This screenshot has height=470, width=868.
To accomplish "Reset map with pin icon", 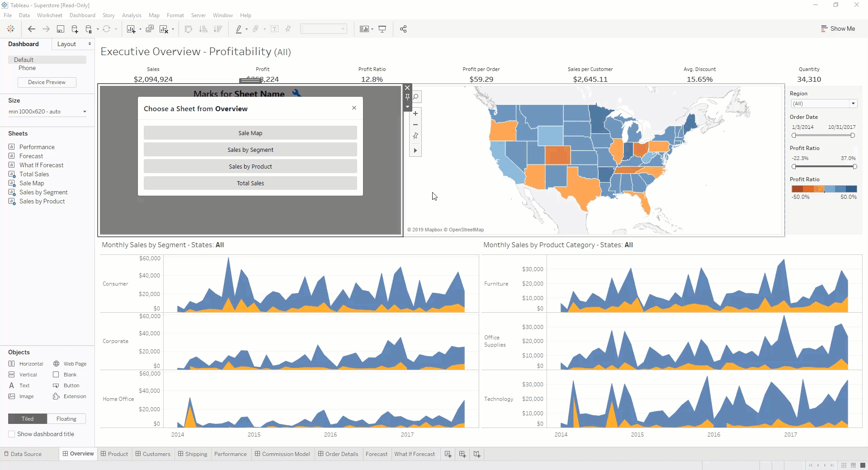I will 415,136.
